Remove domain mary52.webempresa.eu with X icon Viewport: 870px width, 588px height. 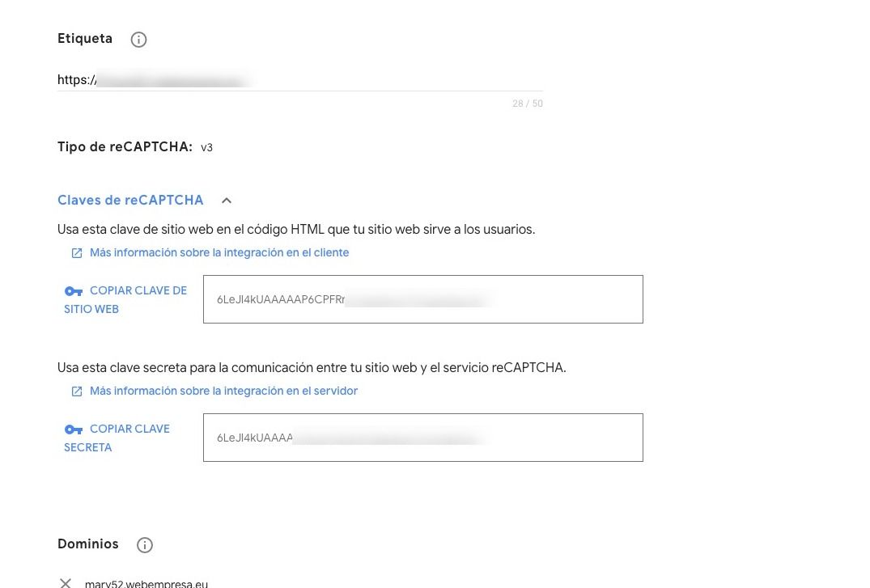pyautogui.click(x=66, y=583)
